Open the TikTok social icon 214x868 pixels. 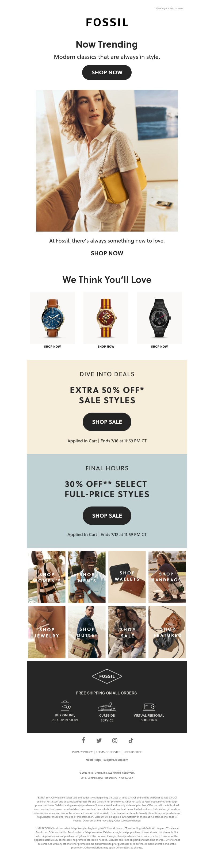click(x=131, y=740)
